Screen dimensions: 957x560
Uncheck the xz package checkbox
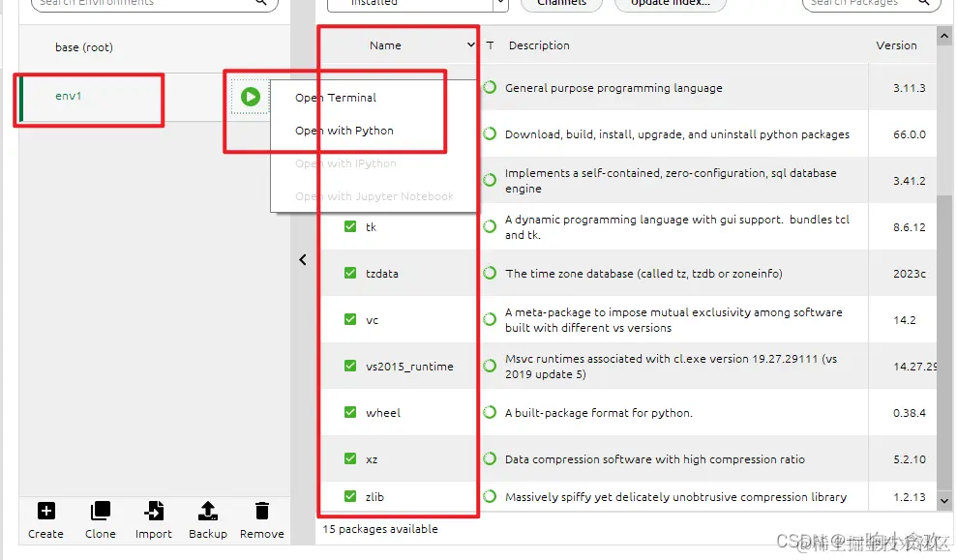click(x=350, y=458)
